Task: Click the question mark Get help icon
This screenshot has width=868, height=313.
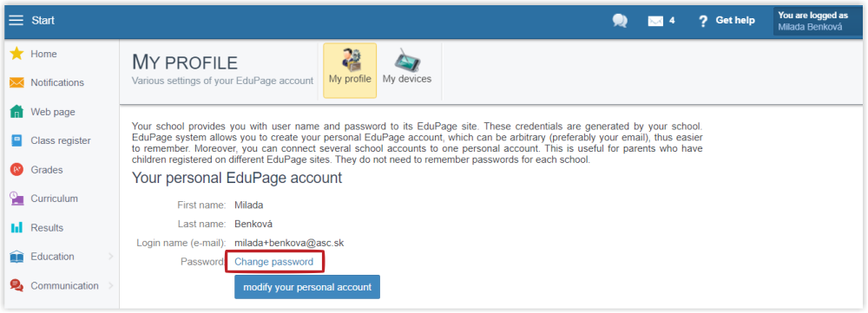Action: (703, 21)
